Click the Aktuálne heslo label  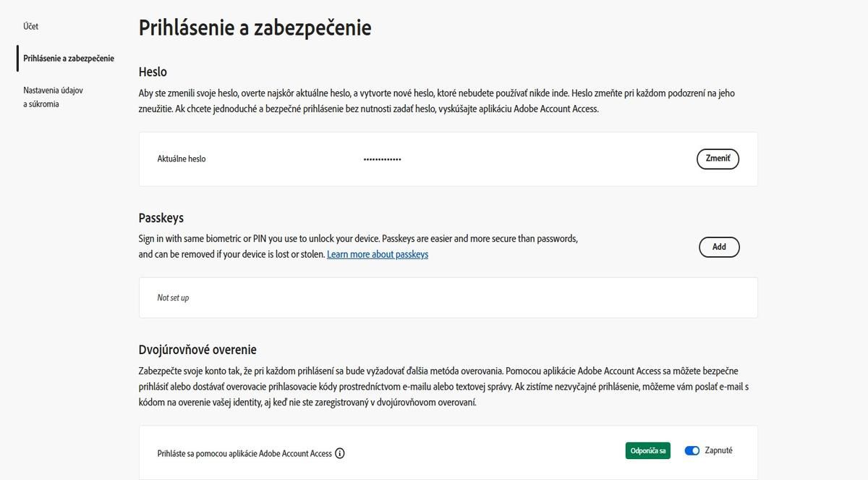point(182,159)
